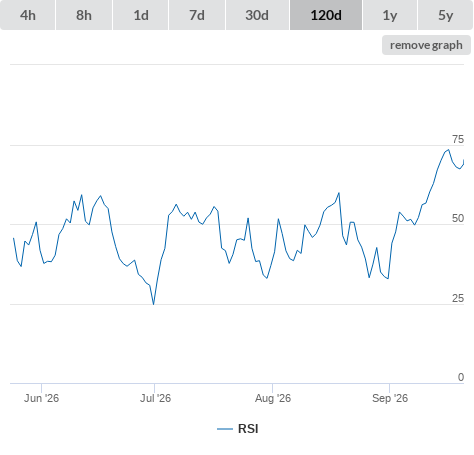The height and width of the screenshot is (455, 474).
Task: Switch the chart to 1y
Action: (390, 15)
